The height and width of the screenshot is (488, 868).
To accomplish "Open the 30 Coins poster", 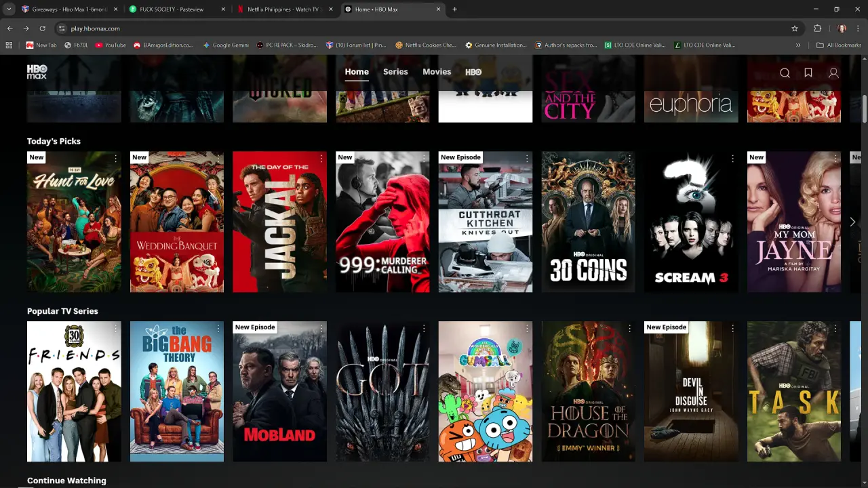I will point(589,222).
